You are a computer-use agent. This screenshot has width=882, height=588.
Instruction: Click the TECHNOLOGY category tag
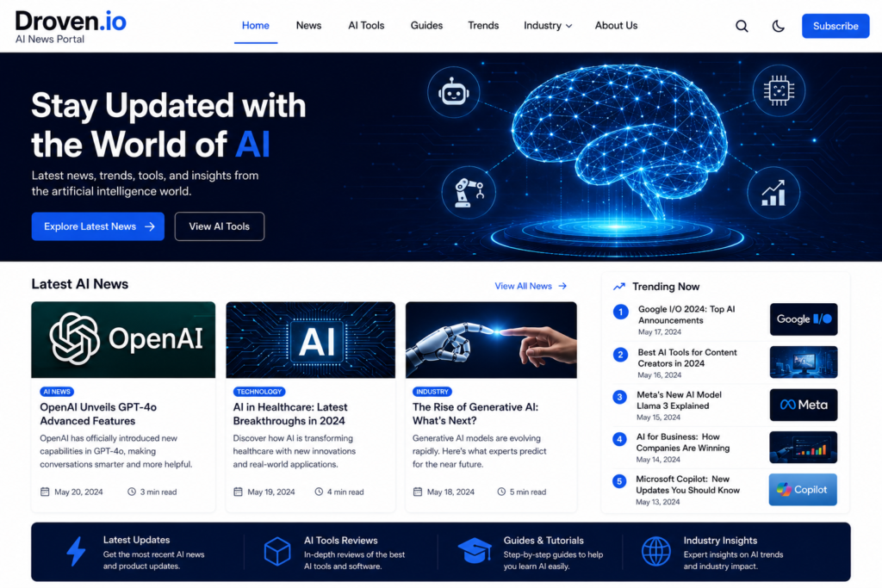(259, 392)
